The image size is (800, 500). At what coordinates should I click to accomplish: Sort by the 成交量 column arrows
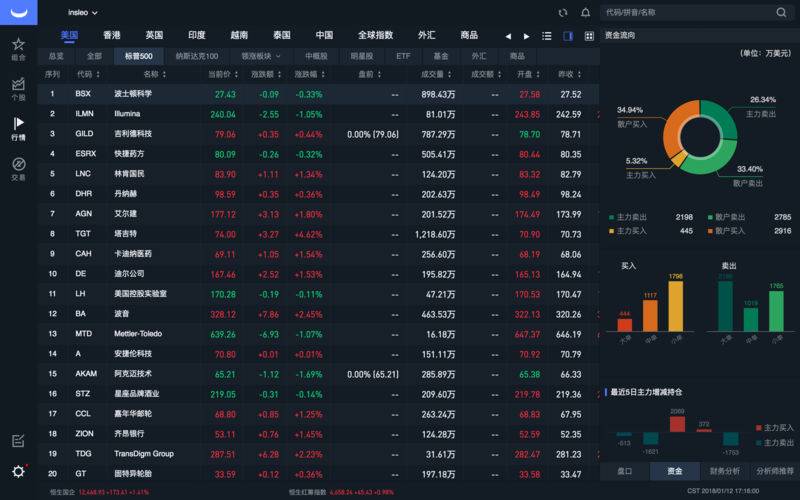pos(449,74)
